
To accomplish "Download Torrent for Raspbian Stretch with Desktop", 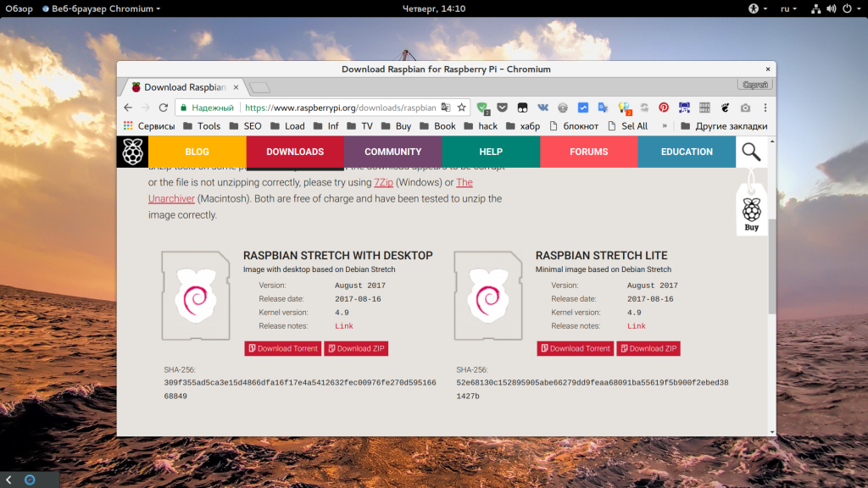I will pyautogui.click(x=283, y=348).
